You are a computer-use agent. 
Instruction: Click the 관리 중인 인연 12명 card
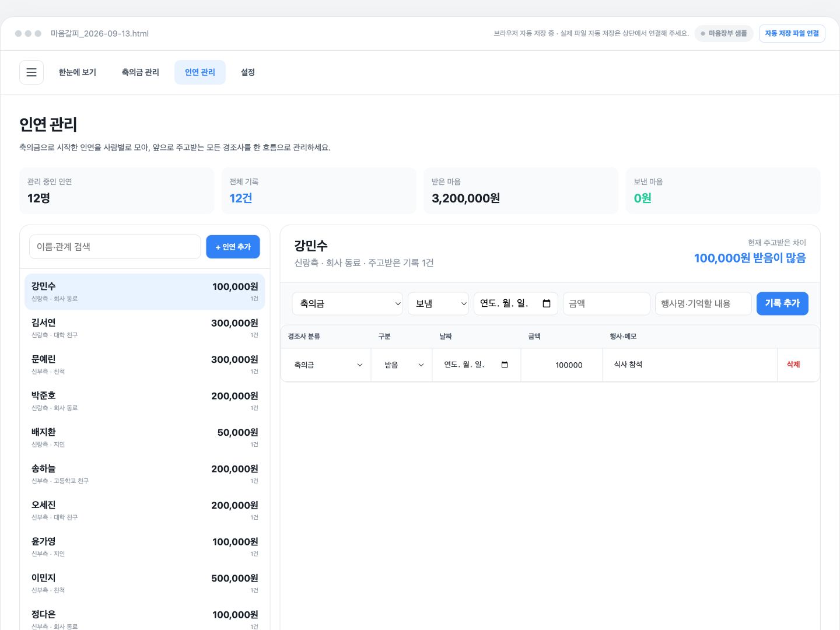(x=117, y=191)
